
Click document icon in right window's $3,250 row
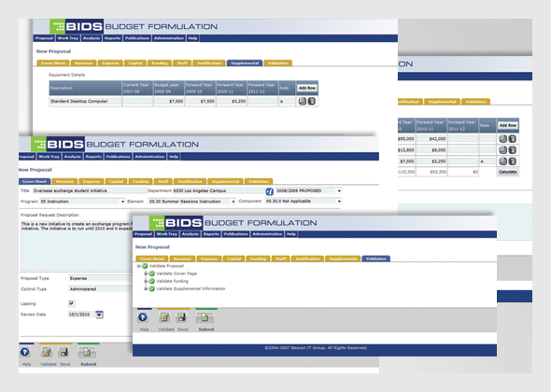click(x=503, y=161)
